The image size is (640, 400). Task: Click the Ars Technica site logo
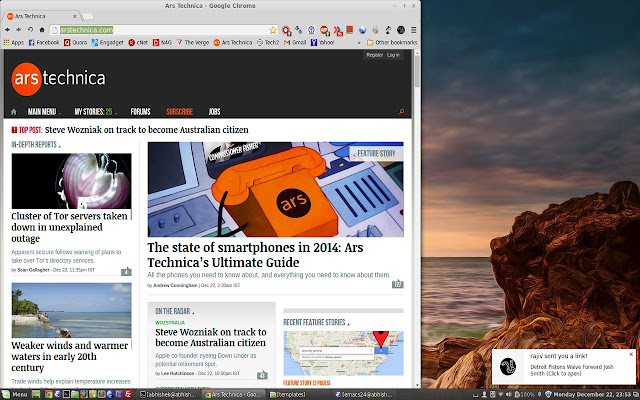(x=58, y=79)
